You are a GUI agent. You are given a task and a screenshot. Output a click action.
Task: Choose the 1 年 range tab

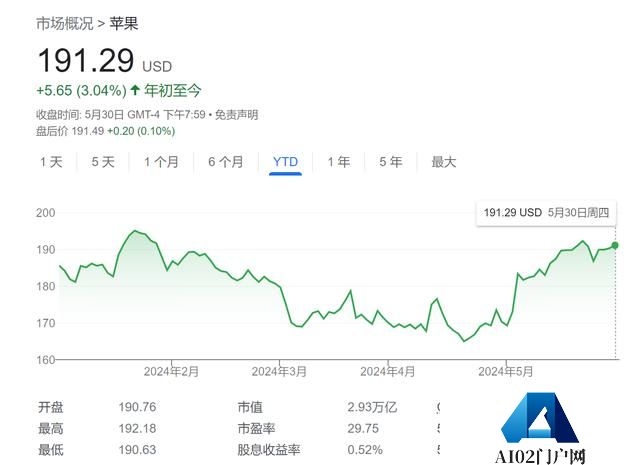(339, 162)
